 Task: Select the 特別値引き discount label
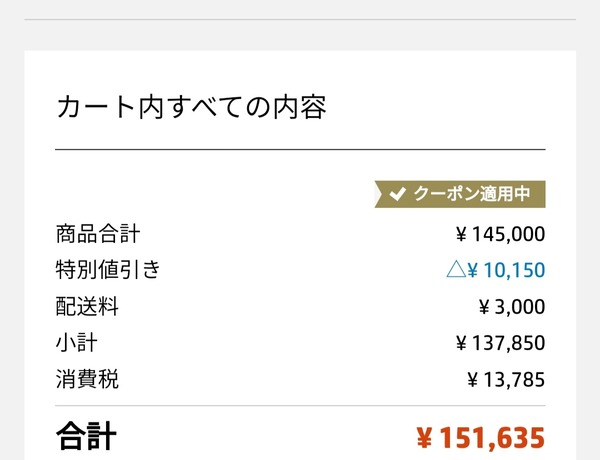(108, 270)
